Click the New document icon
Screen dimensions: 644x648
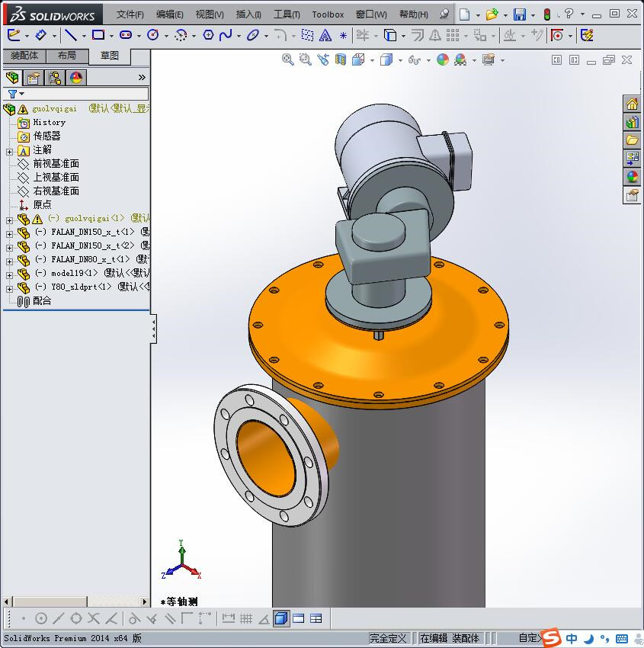[465, 15]
